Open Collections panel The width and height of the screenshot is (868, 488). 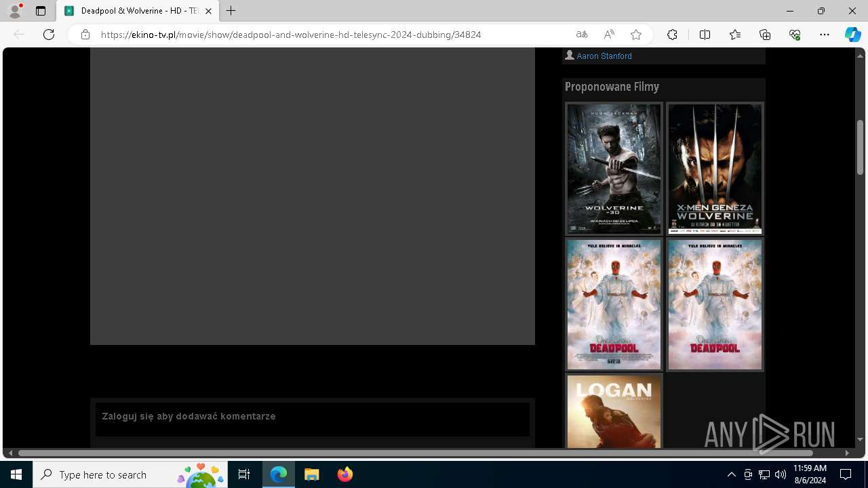click(x=765, y=35)
